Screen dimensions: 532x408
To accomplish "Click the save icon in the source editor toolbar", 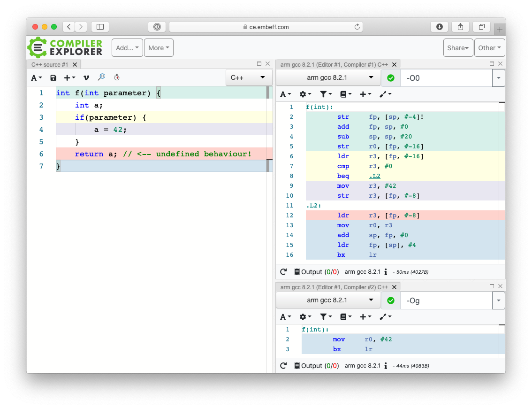I will [x=53, y=78].
